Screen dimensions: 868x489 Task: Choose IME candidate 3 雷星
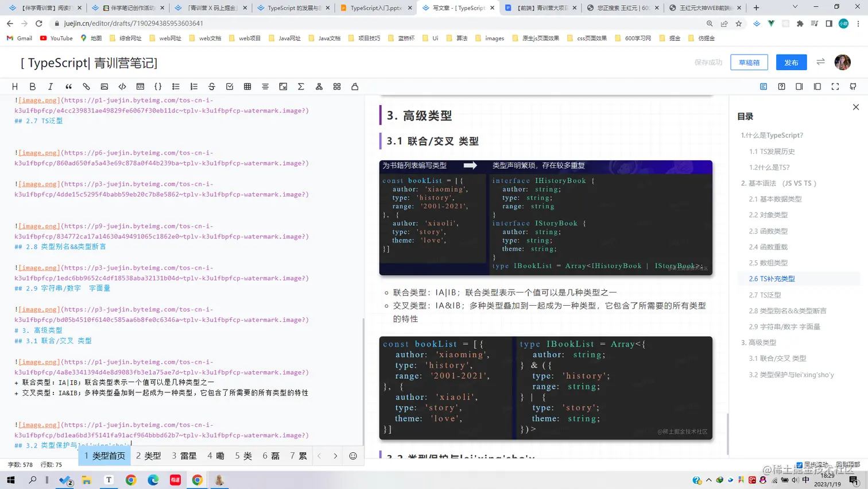pos(184,456)
